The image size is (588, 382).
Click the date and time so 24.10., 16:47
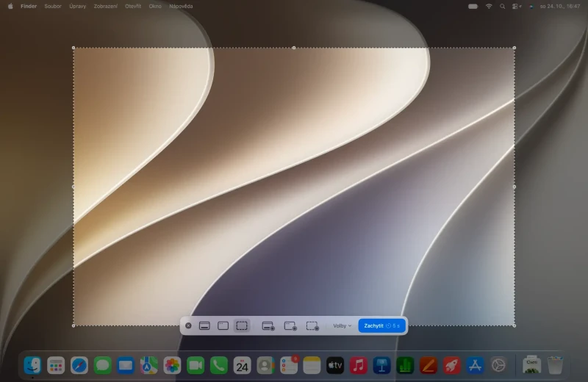coord(560,6)
